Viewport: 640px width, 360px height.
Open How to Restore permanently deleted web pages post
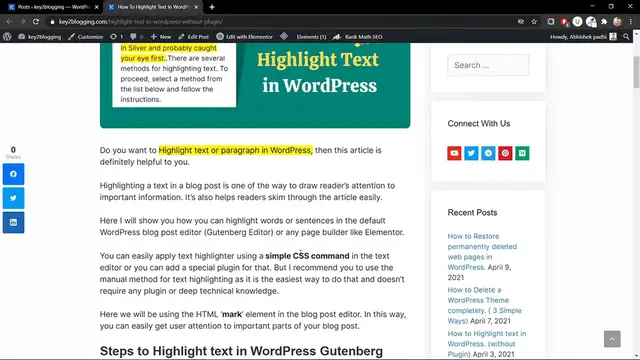tap(482, 251)
